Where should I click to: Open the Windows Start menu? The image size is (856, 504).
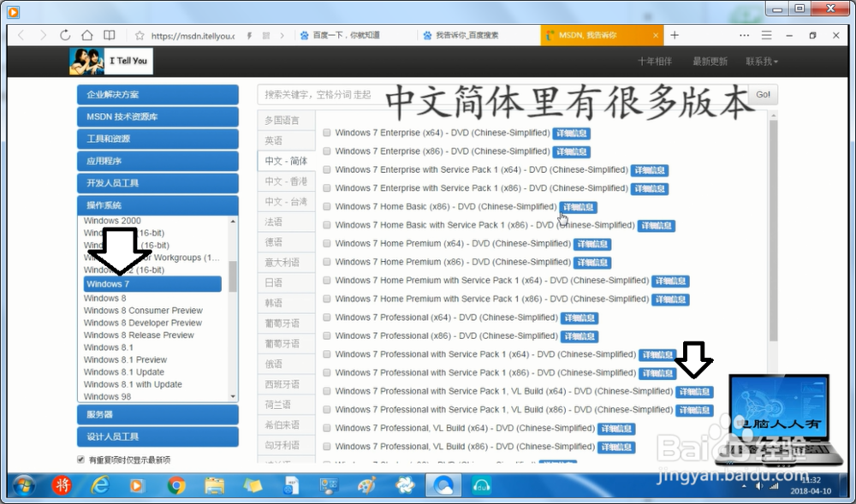point(24,485)
